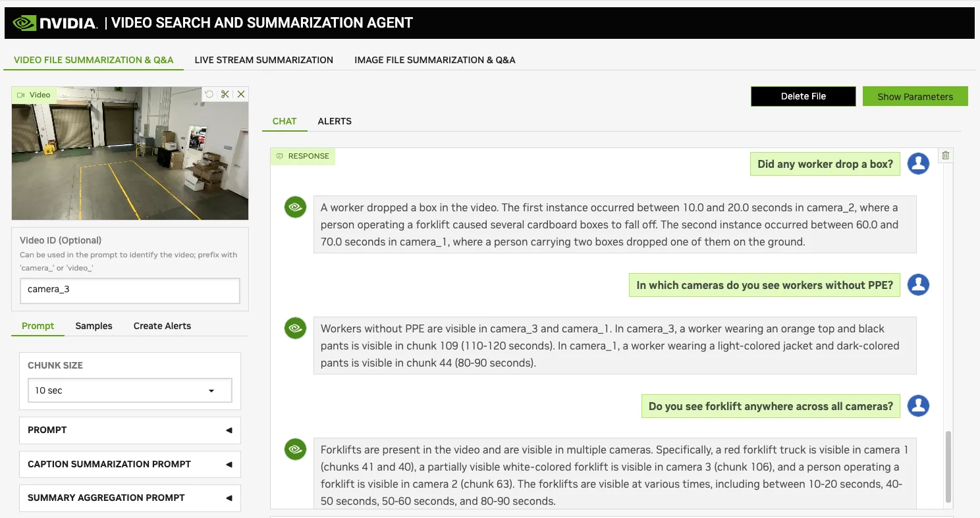Open the Alerts tab
Screen dimensions: 980x518
pyautogui.click(x=335, y=121)
